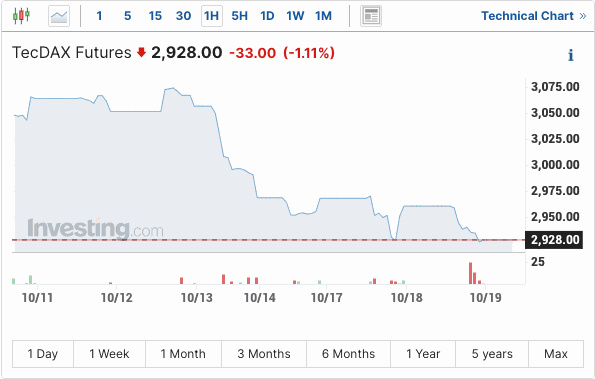Click the -33.00 change value
The image size is (595, 379).
[252, 53]
